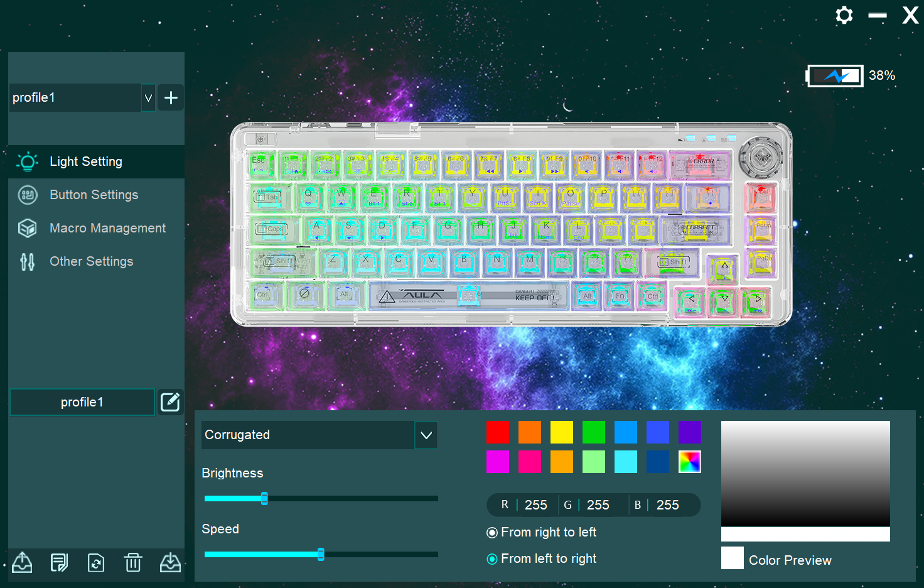Go to Macro Management
Viewport: 924px width, 588px height.
click(x=107, y=228)
